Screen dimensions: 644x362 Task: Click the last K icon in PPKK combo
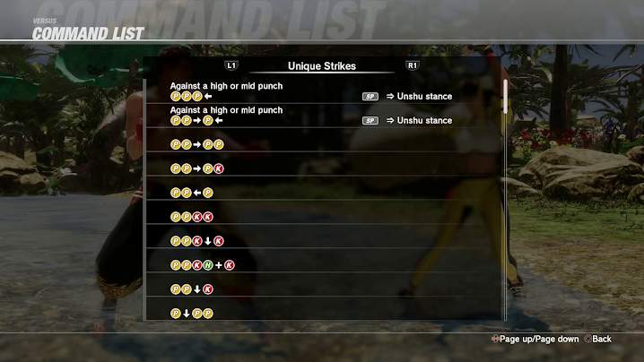point(208,217)
